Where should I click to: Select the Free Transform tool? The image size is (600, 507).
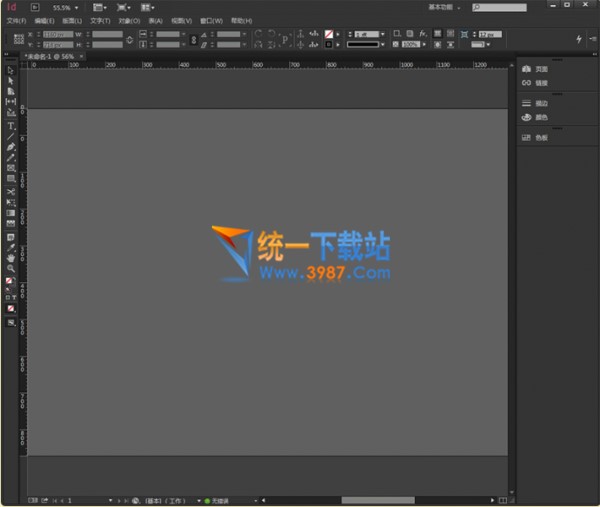pos(11,202)
